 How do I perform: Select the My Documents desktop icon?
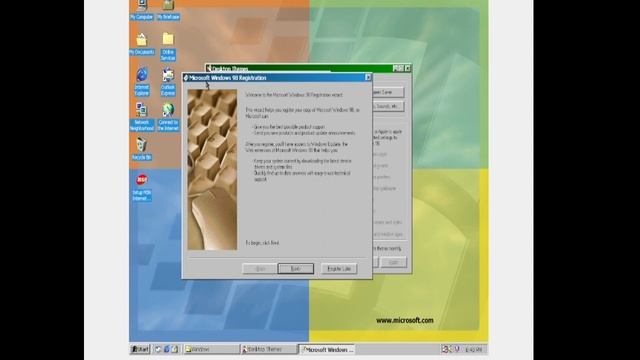coord(142,44)
